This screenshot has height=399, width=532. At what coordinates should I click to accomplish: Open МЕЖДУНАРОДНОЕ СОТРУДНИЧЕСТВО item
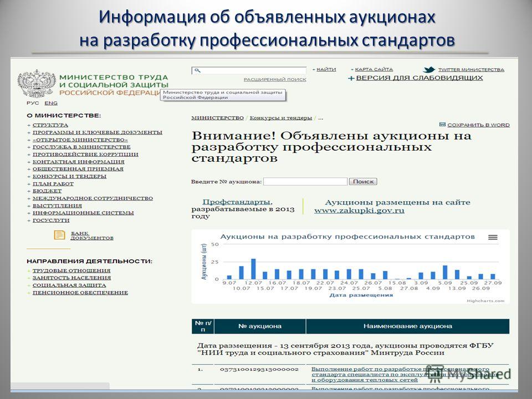click(93, 198)
